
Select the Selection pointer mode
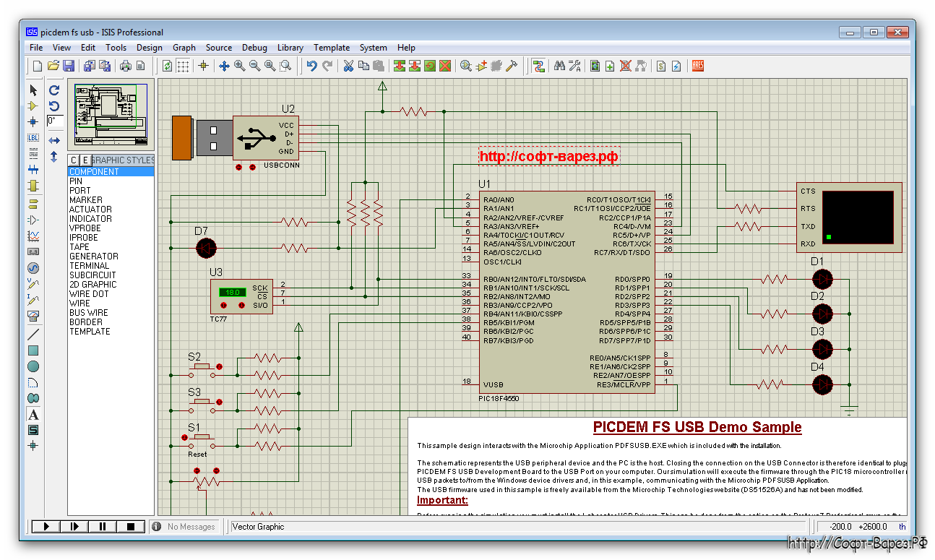[33, 90]
